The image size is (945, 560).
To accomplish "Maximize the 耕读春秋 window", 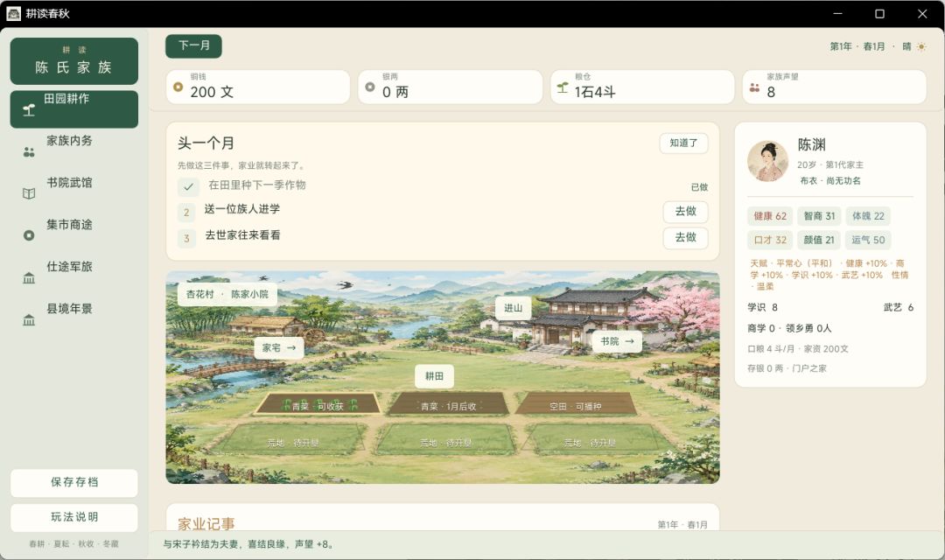I will click(879, 13).
